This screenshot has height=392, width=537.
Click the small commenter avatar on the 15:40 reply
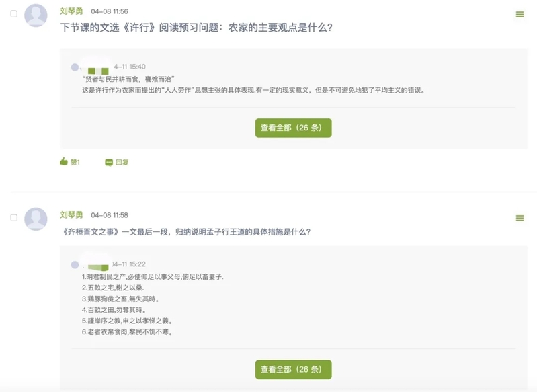[75, 67]
